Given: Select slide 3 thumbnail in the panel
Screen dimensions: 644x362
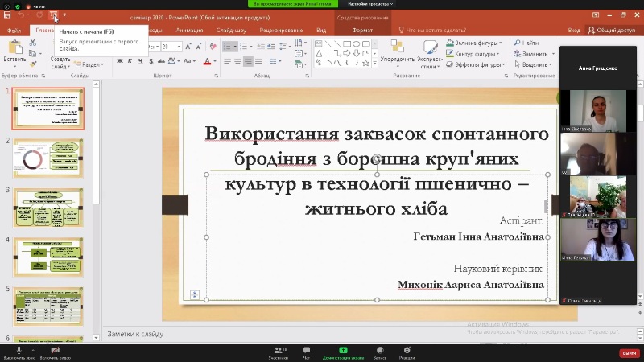Looking at the screenshot, I should coord(47,208).
